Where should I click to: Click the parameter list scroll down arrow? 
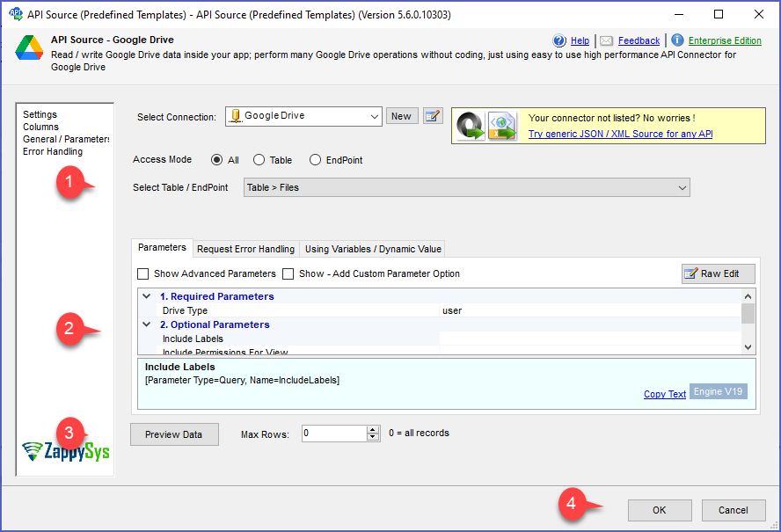[x=748, y=347]
